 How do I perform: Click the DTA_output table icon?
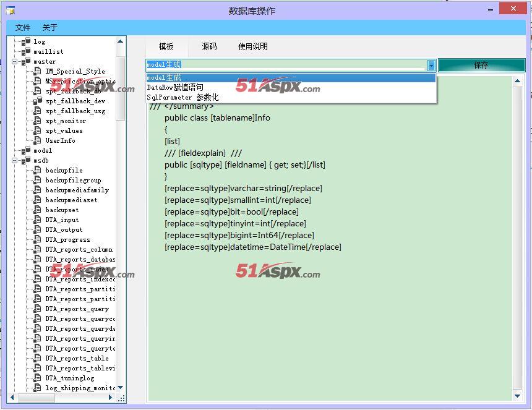coord(38,229)
